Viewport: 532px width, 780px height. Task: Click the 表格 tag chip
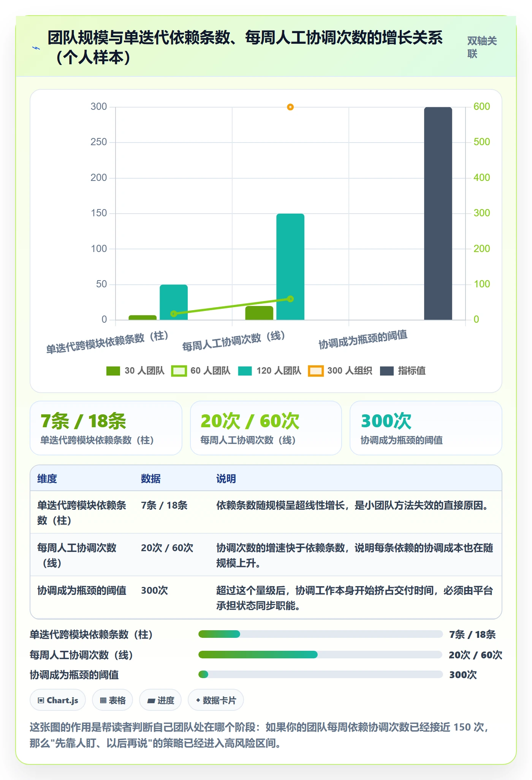(112, 700)
